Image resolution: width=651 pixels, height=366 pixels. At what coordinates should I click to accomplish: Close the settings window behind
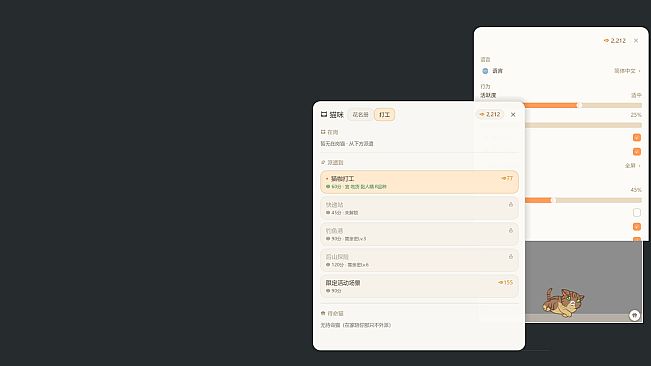pos(636,41)
